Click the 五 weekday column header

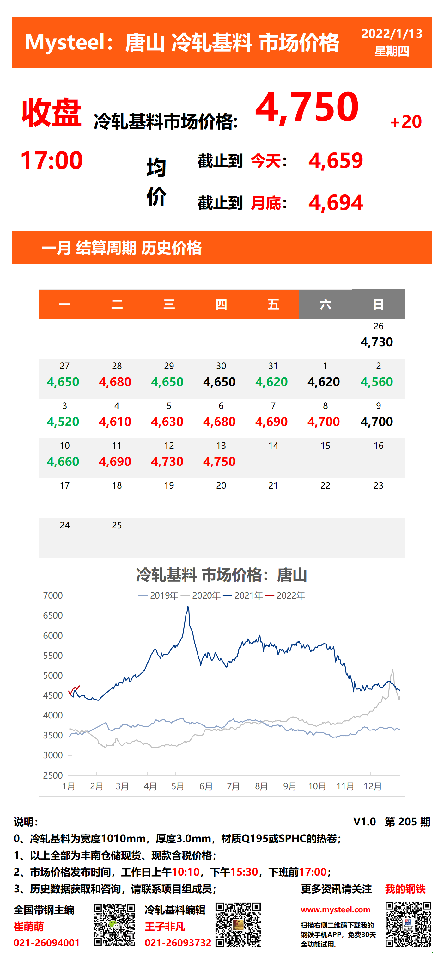tap(273, 304)
